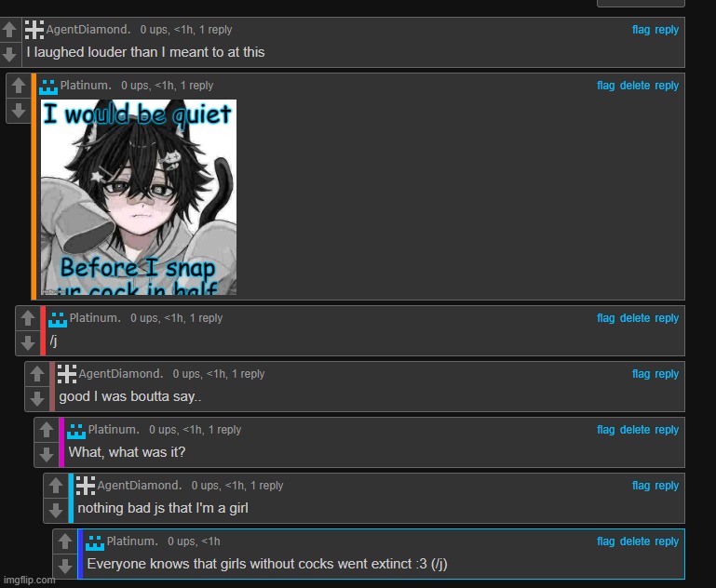Open AgentDiamond's avatar icon in top comment
Image resolution: width=716 pixels, height=588 pixels.
coord(34,30)
